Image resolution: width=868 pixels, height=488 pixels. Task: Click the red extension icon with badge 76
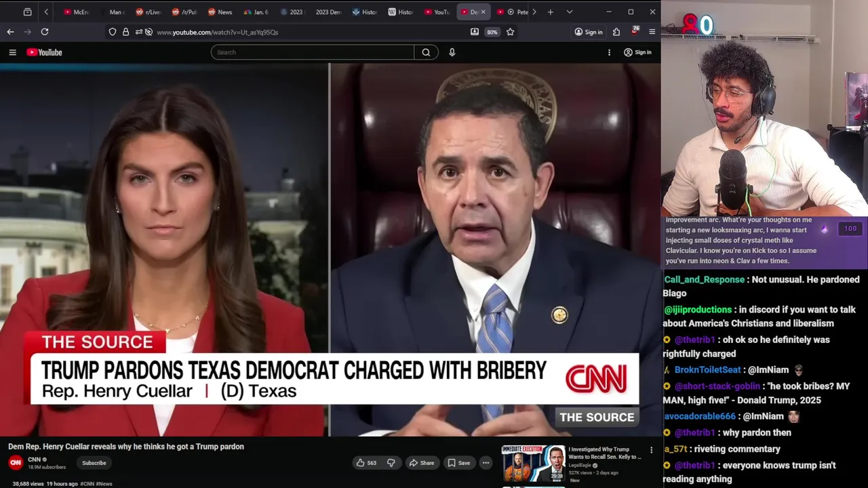(635, 31)
